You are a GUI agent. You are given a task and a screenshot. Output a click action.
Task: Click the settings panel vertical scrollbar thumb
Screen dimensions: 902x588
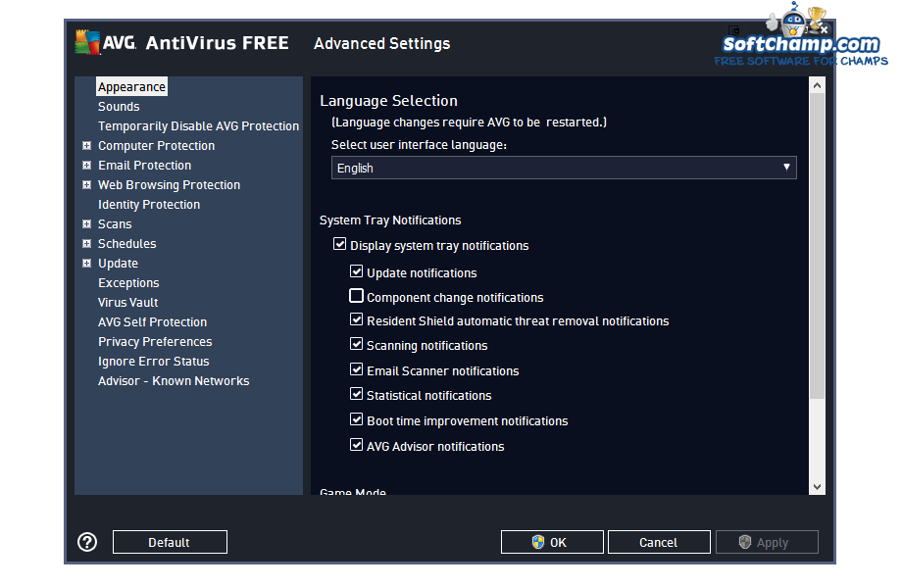click(817, 246)
